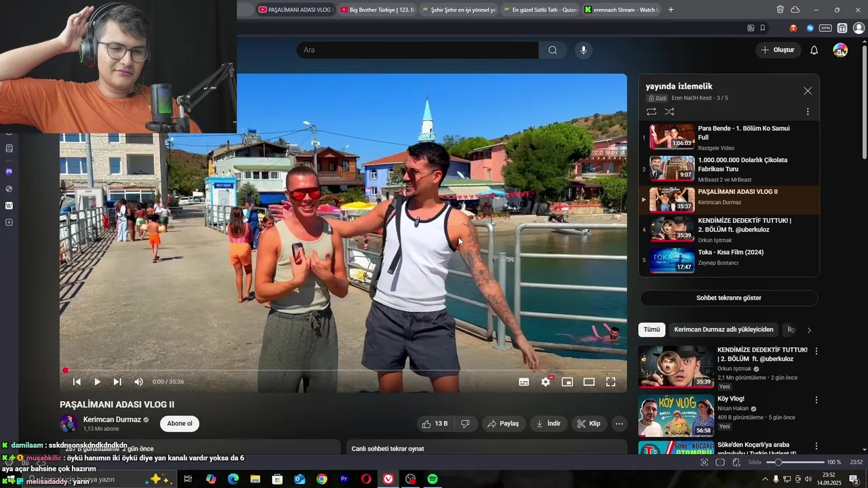Create a clip with 'Klip' button
This screenshot has height=488, width=868.
tap(589, 424)
